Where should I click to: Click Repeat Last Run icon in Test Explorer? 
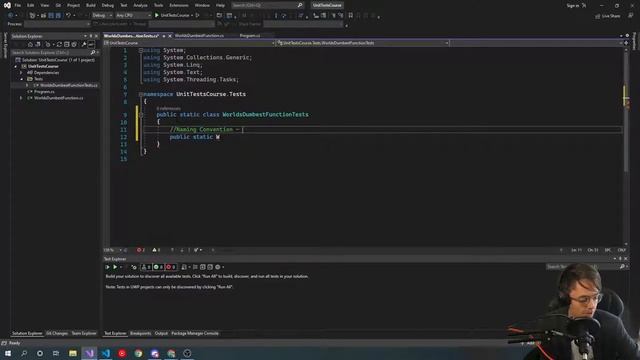(x=134, y=267)
